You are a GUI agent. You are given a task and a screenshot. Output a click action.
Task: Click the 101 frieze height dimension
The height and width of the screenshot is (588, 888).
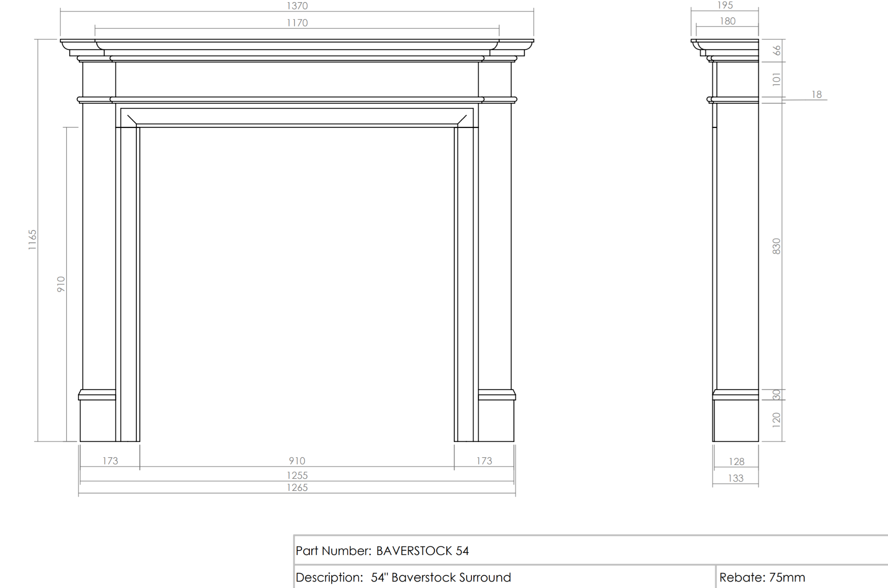pyautogui.click(x=777, y=79)
